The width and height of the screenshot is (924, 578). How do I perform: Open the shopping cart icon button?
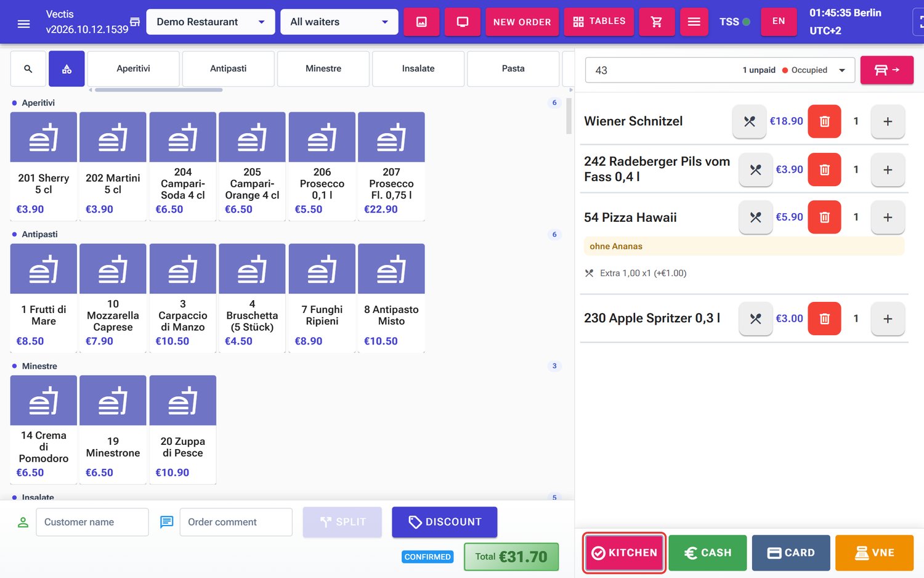tap(657, 22)
